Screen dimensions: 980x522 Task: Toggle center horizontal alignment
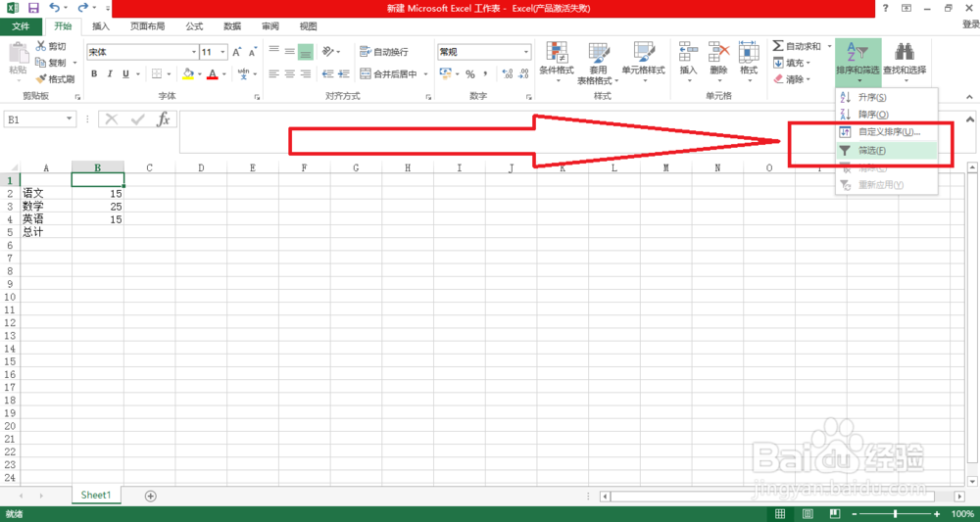point(289,73)
